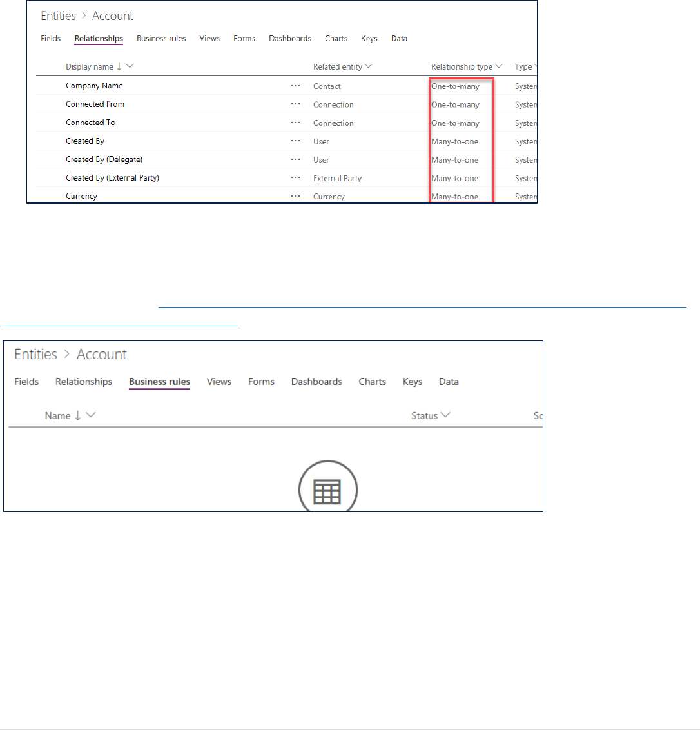The width and height of the screenshot is (700, 730).
Task: Select Created By (External Party) relationship
Action: tap(112, 178)
